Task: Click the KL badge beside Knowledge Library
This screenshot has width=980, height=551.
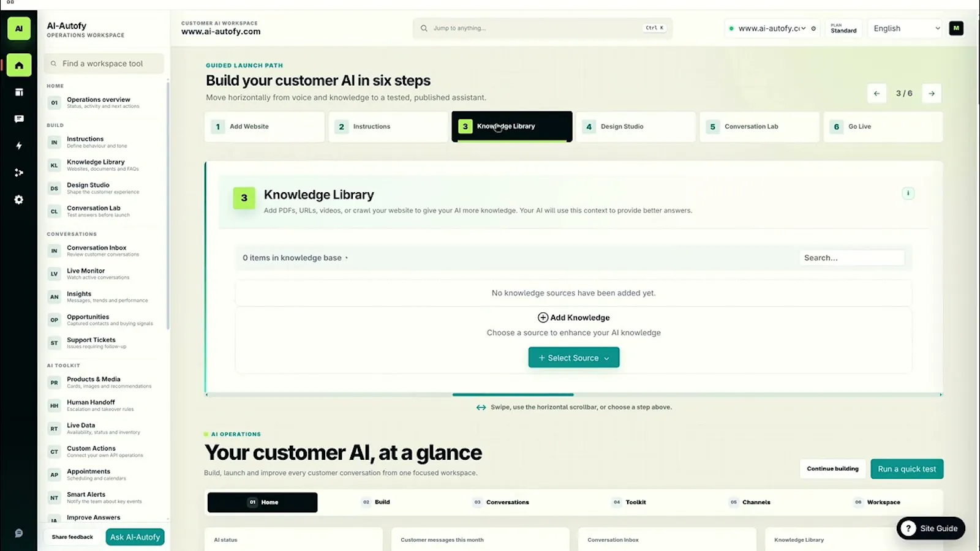Action: coord(55,165)
